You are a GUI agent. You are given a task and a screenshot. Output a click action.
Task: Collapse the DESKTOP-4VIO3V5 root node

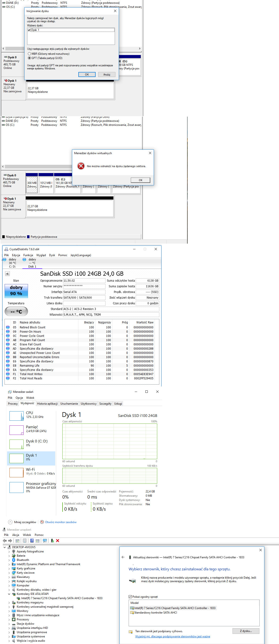point(4,547)
